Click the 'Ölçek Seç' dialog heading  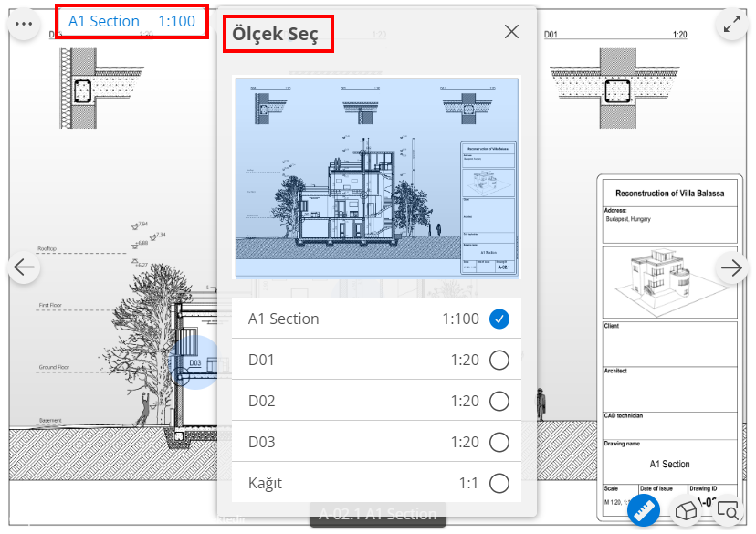coord(276,34)
